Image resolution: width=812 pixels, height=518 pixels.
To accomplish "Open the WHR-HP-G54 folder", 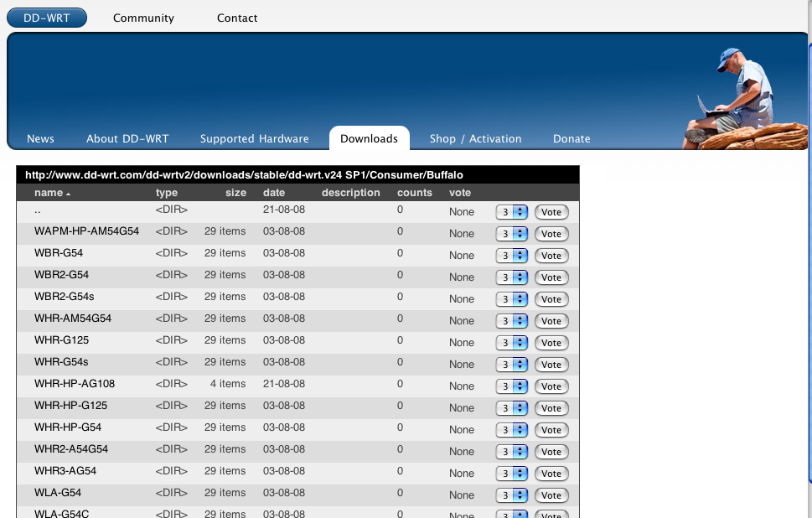I will [x=68, y=427].
